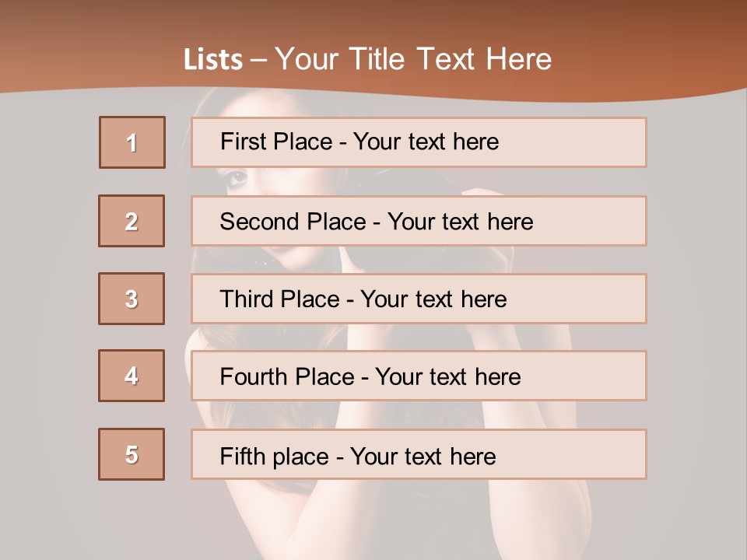Viewport: 747px width, 560px height.
Task: Click the Fifth place text box
Action: (x=419, y=454)
